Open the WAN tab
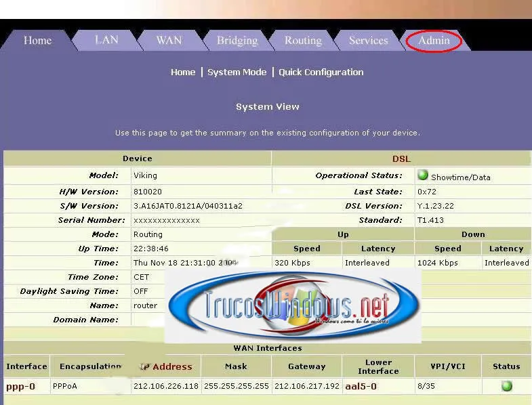532x405 pixels. [169, 40]
